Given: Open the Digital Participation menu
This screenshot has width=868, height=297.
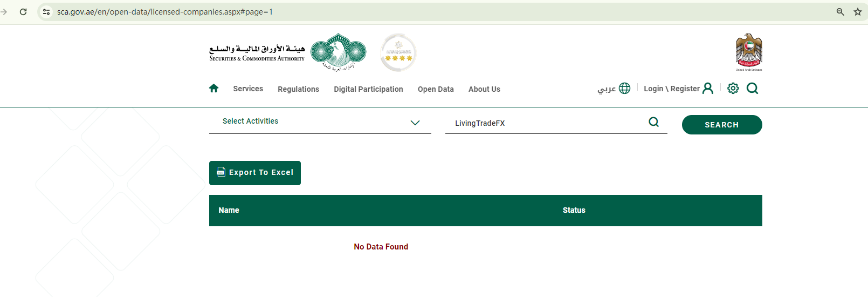Looking at the screenshot, I should click(368, 89).
